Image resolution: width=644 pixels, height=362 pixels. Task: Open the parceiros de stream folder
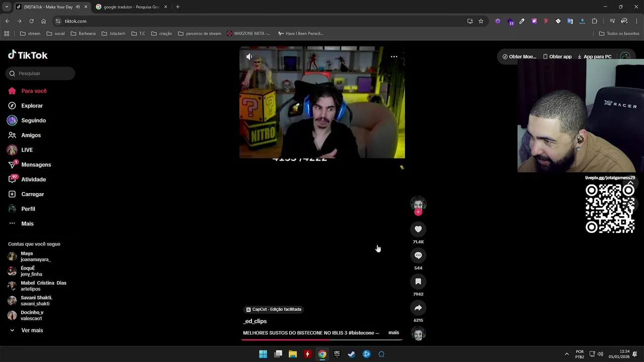(x=199, y=34)
